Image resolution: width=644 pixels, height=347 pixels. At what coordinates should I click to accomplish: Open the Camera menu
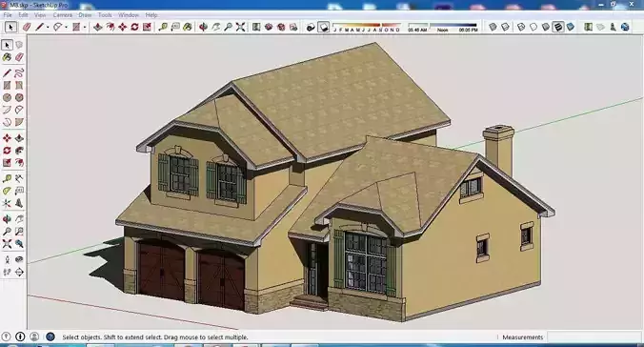click(x=63, y=15)
